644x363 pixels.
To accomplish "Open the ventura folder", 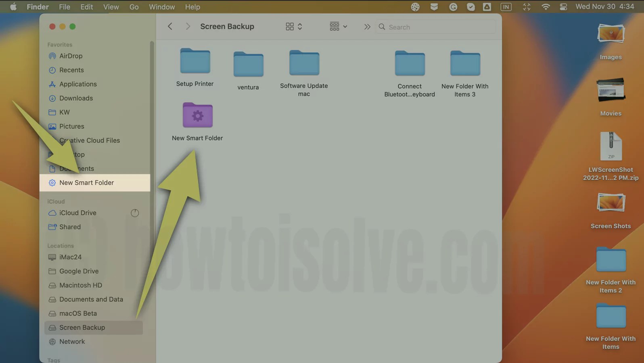I will click(248, 64).
